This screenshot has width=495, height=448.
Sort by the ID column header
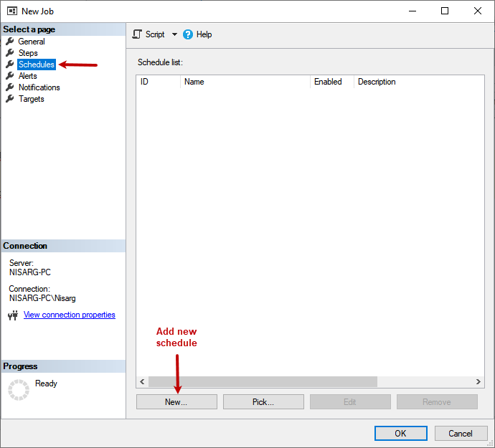point(158,82)
